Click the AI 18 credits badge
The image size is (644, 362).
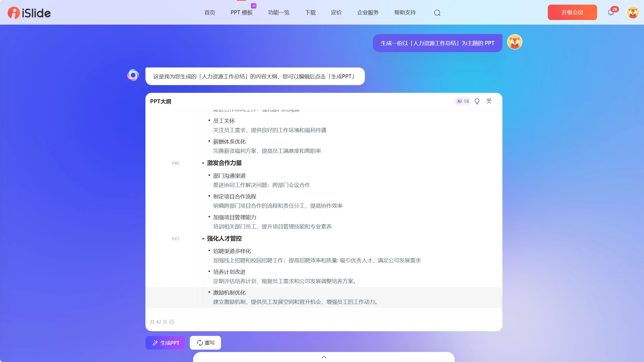463,101
